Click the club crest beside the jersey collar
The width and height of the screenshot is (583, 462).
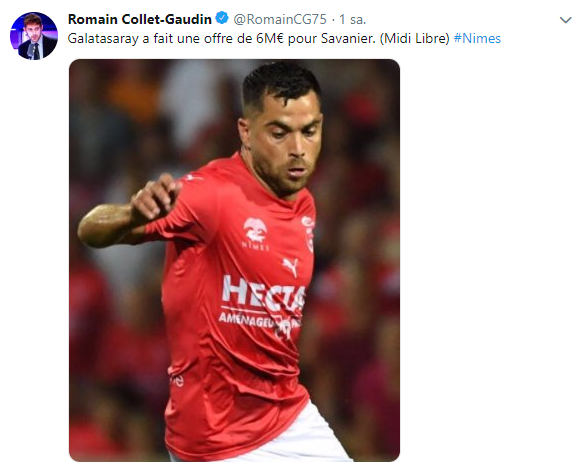[308, 233]
